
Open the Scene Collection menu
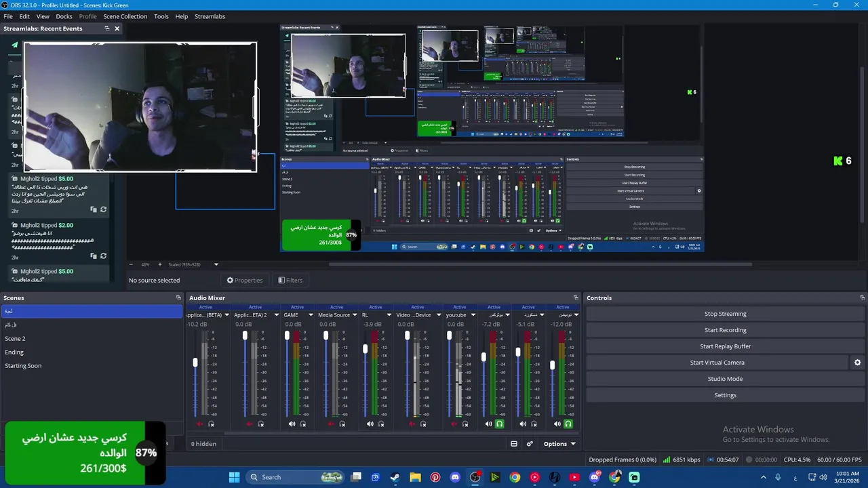tap(125, 16)
